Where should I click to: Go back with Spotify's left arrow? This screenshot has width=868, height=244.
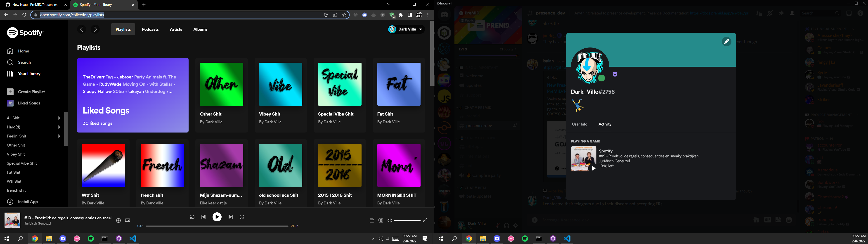[x=82, y=29]
